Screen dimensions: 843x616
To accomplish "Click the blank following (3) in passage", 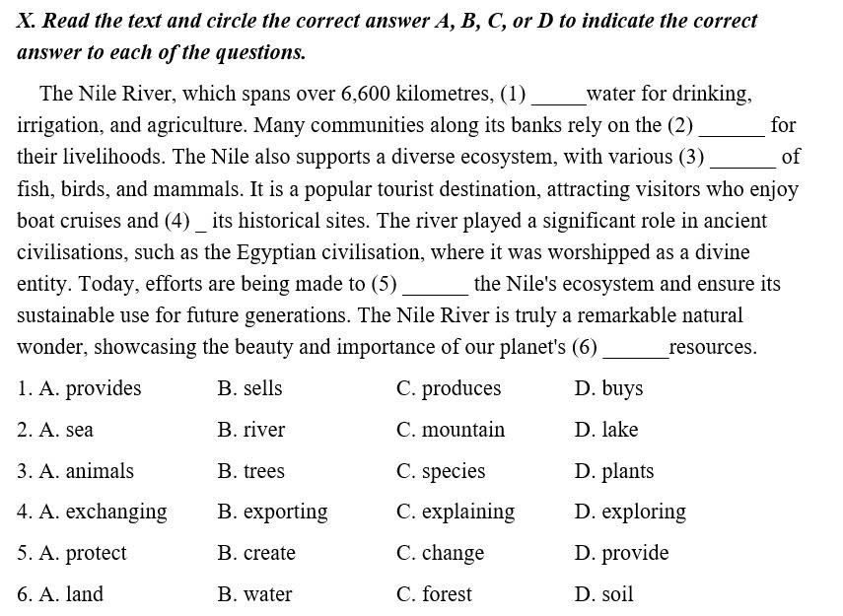I will pos(742,159).
